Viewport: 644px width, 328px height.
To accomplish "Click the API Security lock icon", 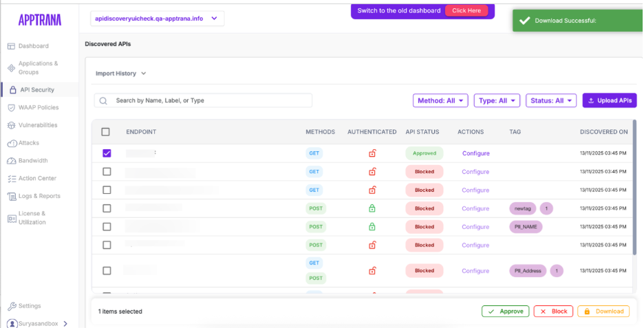I will pyautogui.click(x=12, y=90).
